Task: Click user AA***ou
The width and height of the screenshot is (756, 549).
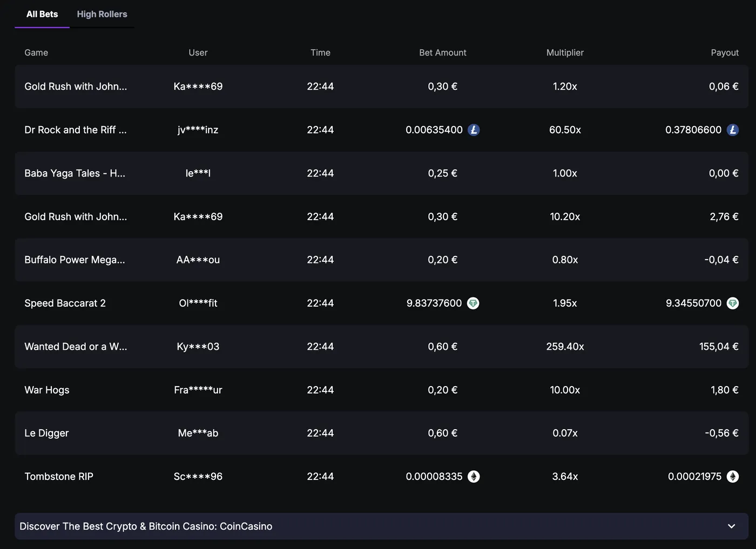Action: tap(198, 260)
